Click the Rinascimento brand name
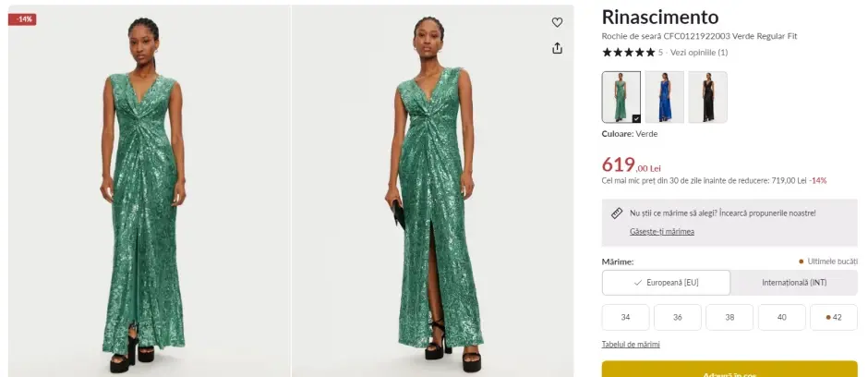Screen dimensions: 868x377 coord(659,18)
